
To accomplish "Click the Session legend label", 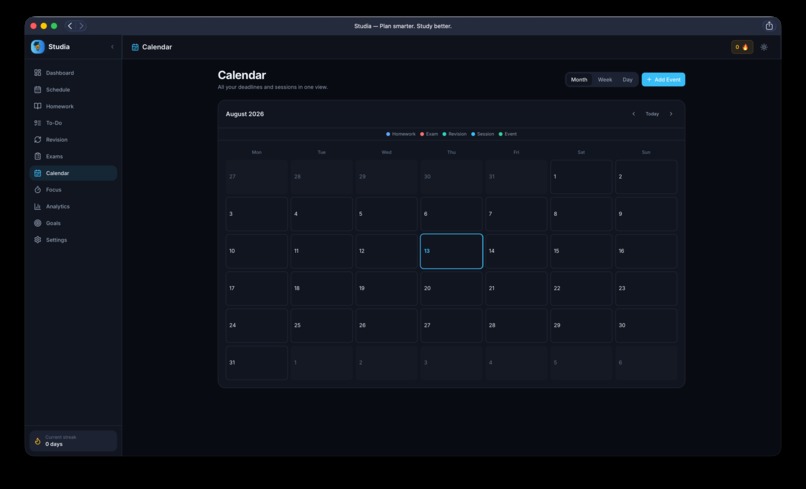I will tap(485, 134).
